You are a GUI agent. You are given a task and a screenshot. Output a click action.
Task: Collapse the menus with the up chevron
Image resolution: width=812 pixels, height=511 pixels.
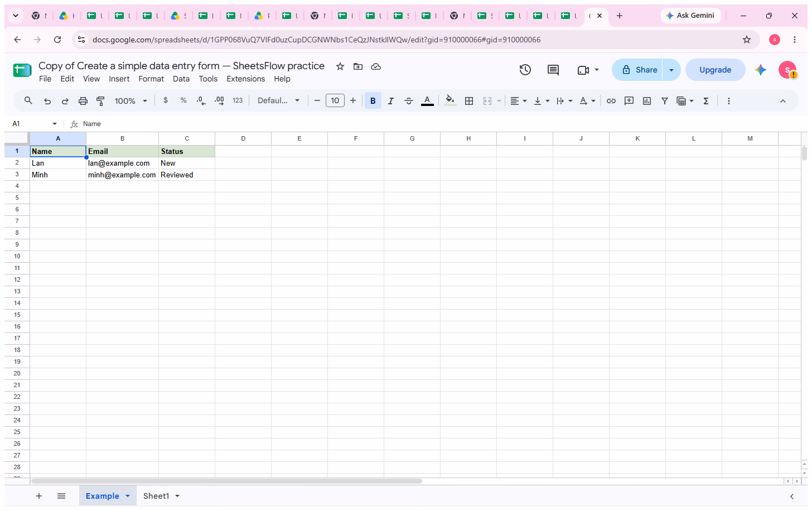[x=783, y=101]
